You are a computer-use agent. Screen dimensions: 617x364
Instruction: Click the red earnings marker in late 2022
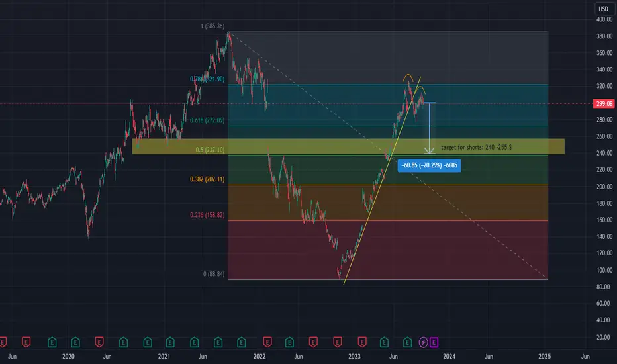click(337, 342)
